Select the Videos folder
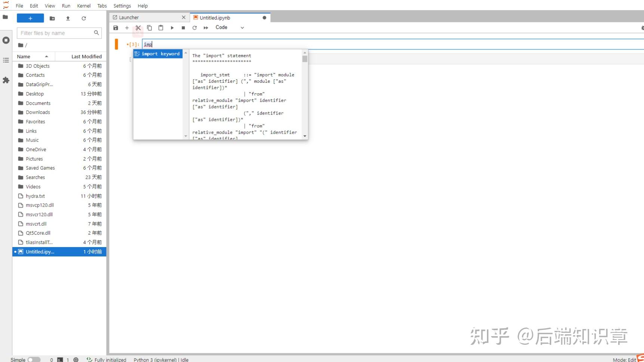This screenshot has height=362, width=644. click(x=59, y=187)
